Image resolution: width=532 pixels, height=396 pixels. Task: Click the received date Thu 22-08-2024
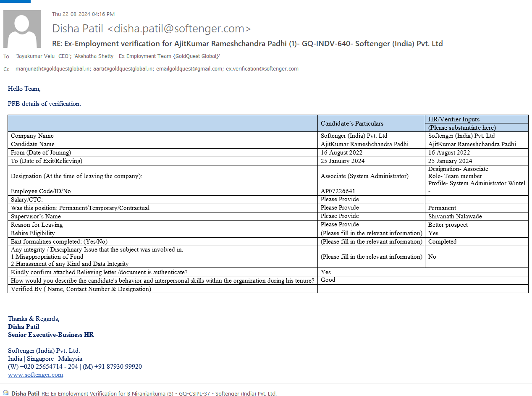click(x=83, y=14)
